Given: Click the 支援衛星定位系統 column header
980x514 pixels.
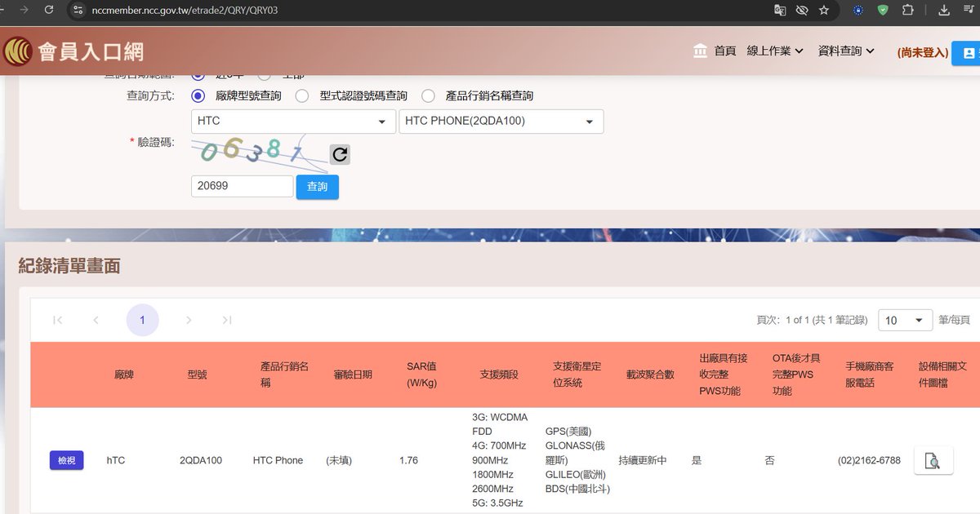Looking at the screenshot, I should (577, 374).
